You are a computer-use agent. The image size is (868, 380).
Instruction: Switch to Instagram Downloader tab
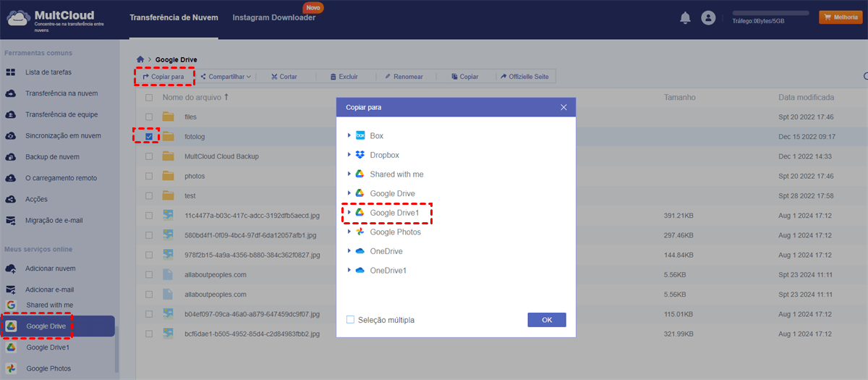pos(273,17)
